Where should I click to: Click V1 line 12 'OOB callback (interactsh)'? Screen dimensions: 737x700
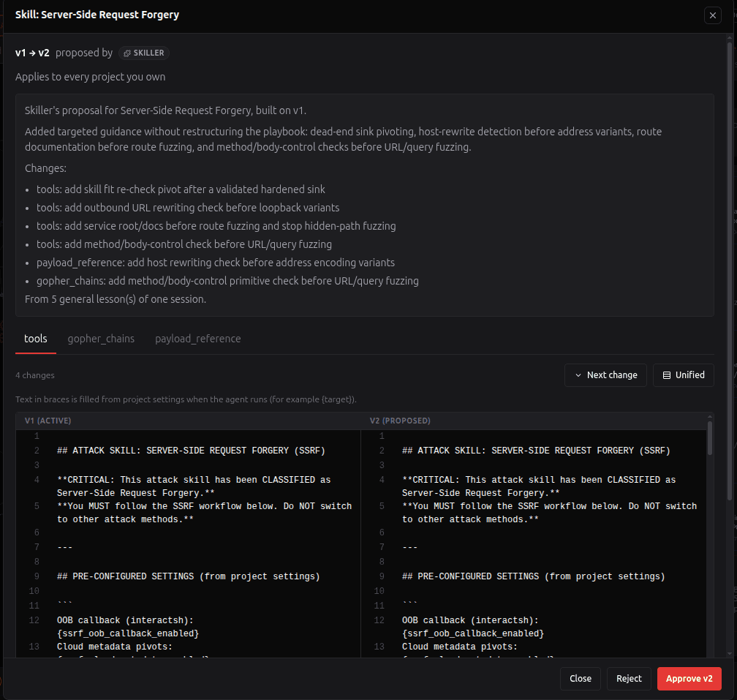tap(125, 620)
